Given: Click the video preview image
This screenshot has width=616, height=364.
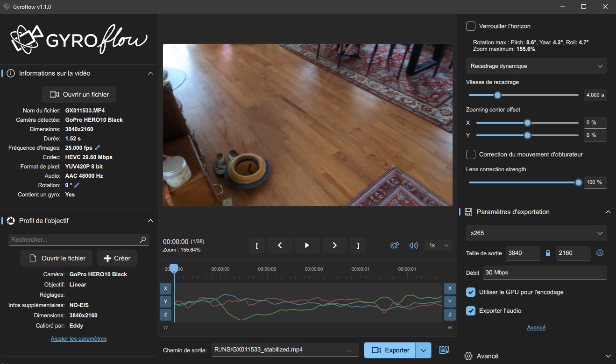Looking at the screenshot, I should click(x=308, y=125).
